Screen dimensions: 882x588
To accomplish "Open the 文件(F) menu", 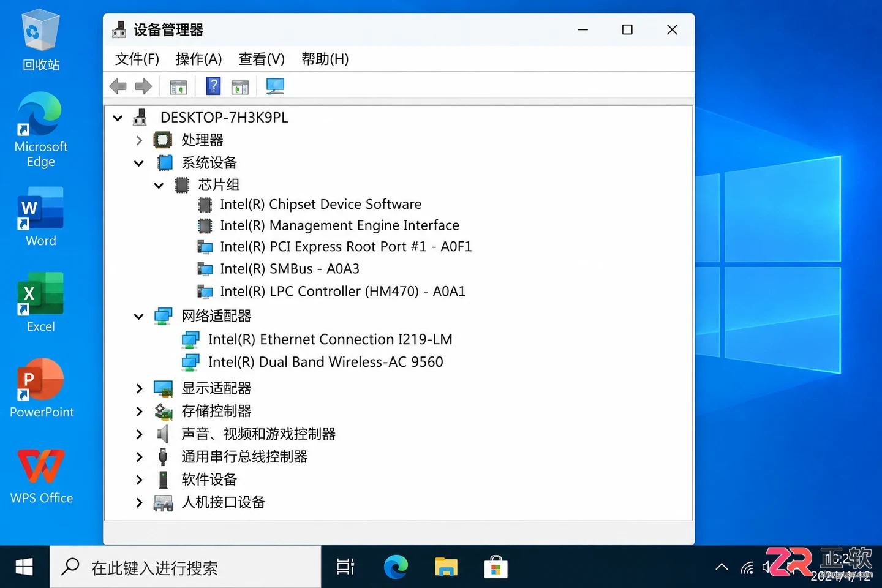I will tap(137, 59).
